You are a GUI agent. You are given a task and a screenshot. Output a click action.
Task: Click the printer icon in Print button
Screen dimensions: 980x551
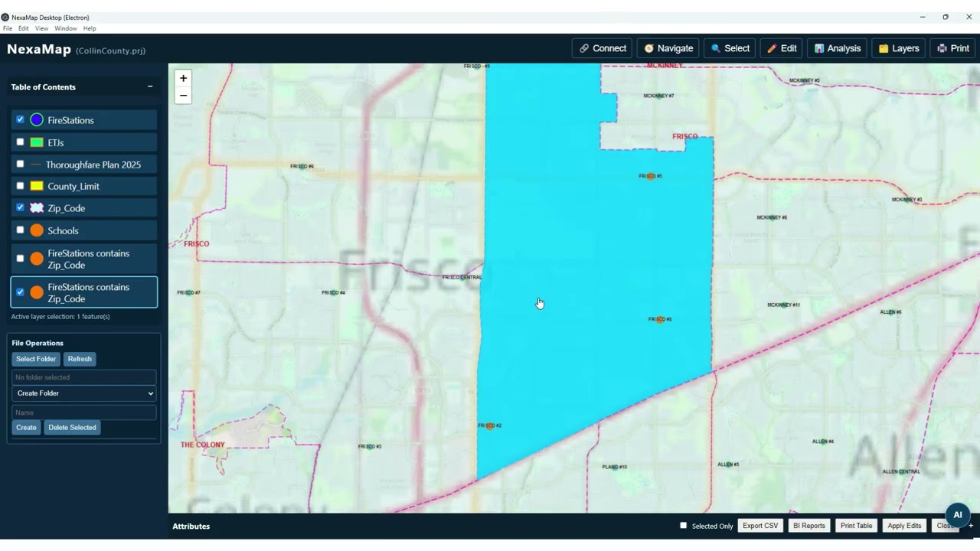point(942,48)
